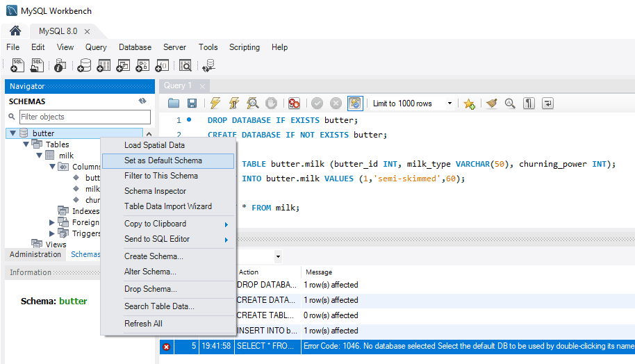Open Schema Inspector from context menu

tap(168, 191)
